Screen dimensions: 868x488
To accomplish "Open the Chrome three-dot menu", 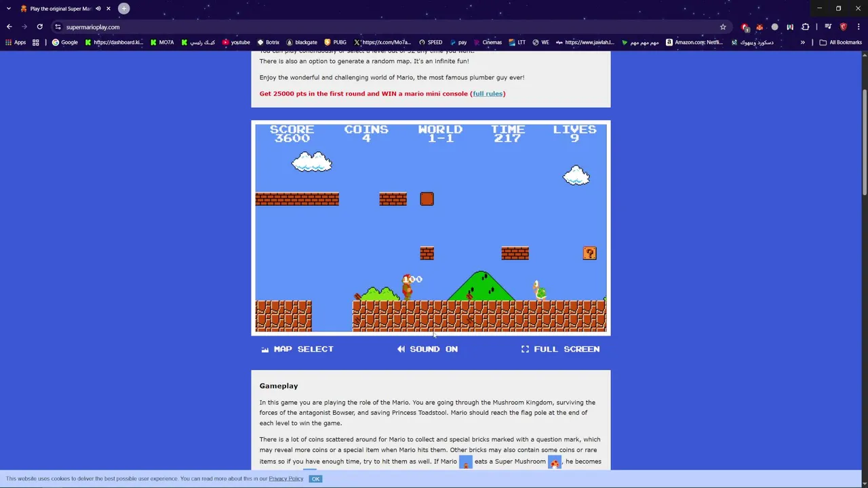I will (x=859, y=27).
